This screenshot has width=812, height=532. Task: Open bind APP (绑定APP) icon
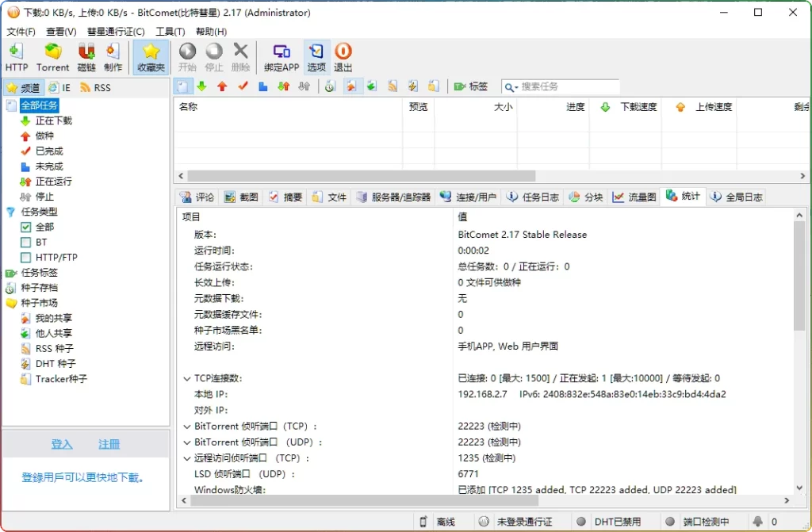(281, 58)
